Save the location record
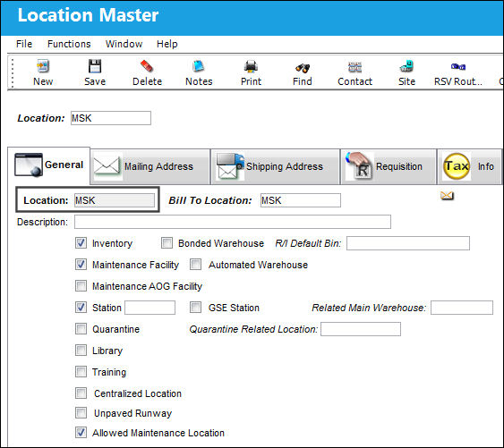 95,73
